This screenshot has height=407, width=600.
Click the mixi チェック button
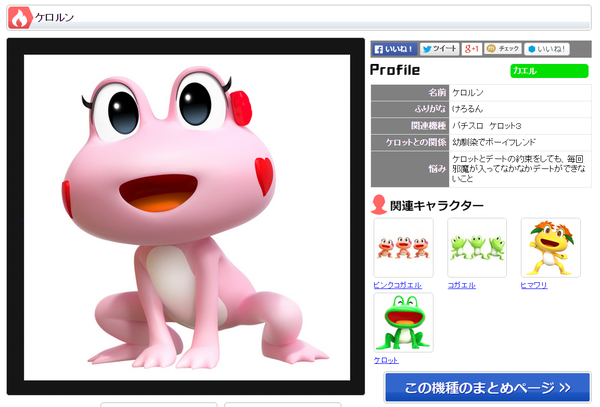[x=503, y=49]
